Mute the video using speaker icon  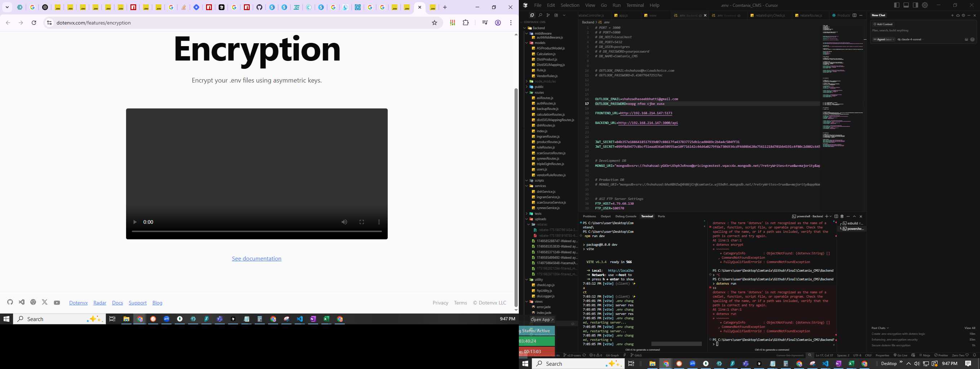coord(344,222)
